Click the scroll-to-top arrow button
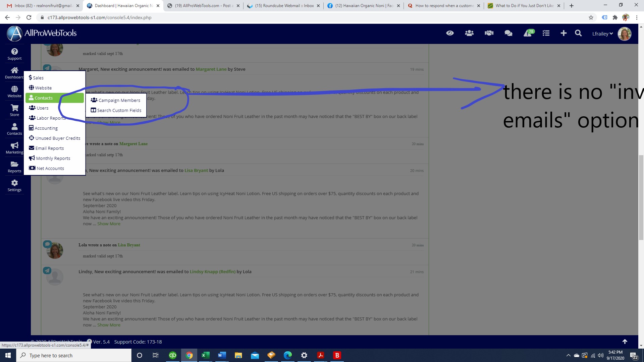This screenshot has width=644, height=362. (625, 342)
